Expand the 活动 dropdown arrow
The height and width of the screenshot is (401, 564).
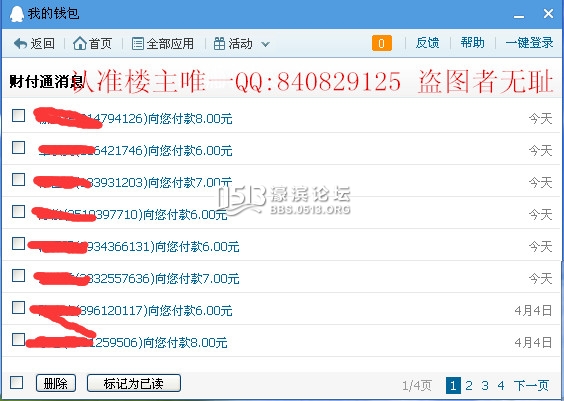pyautogui.click(x=265, y=45)
